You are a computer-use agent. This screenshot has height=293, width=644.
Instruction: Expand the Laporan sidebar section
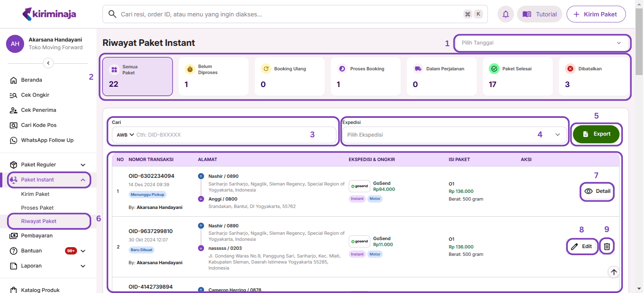click(x=47, y=266)
